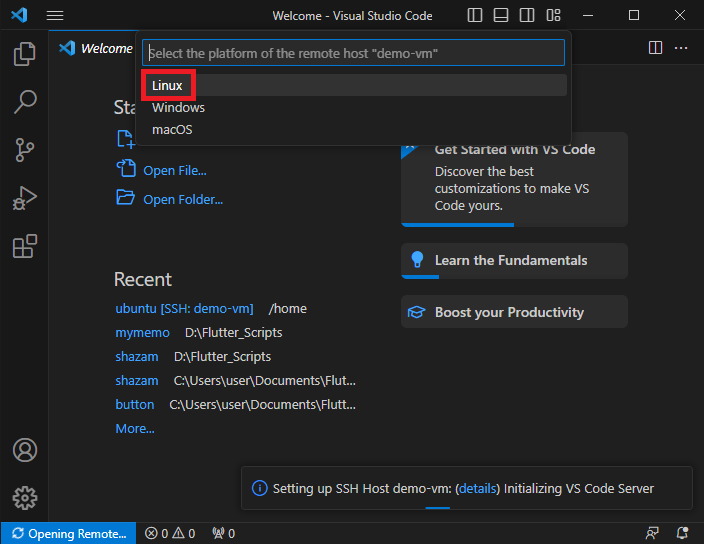Open the Run and Debug view
This screenshot has width=704, height=544.
pyautogui.click(x=25, y=198)
